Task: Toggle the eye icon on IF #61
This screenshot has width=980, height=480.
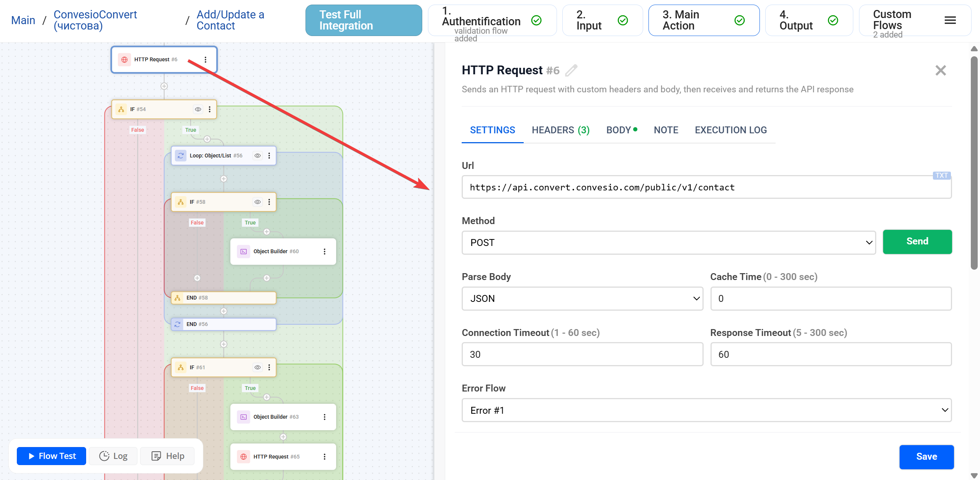Action: click(x=257, y=367)
